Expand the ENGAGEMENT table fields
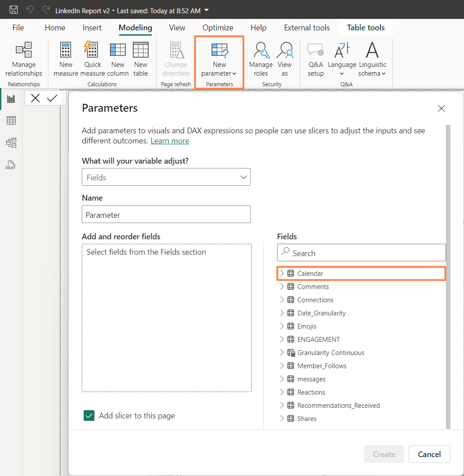464x476 pixels. pyautogui.click(x=282, y=339)
